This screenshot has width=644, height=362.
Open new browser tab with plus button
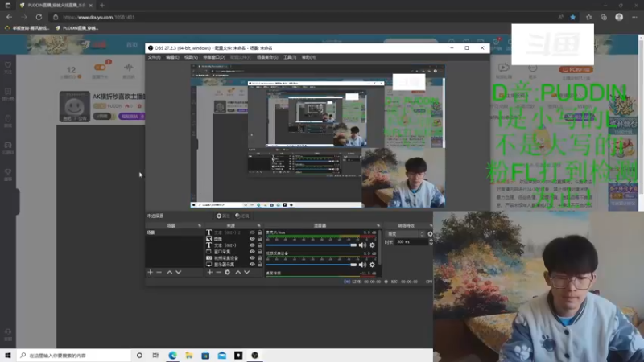(x=102, y=6)
